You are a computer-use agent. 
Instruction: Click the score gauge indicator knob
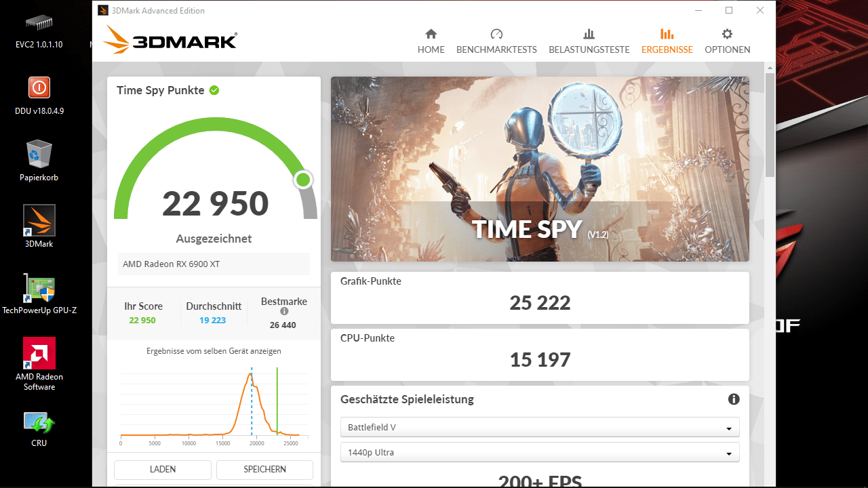[303, 180]
